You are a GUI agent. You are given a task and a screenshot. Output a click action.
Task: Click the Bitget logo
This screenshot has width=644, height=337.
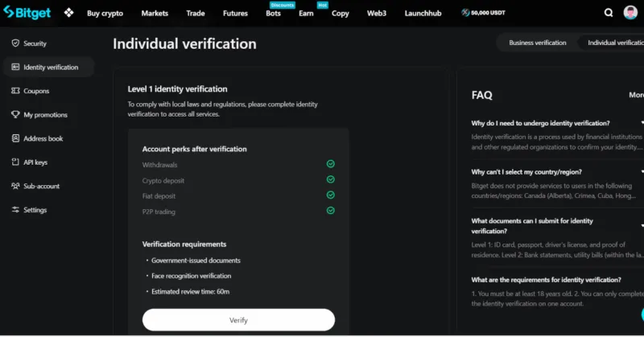click(27, 13)
